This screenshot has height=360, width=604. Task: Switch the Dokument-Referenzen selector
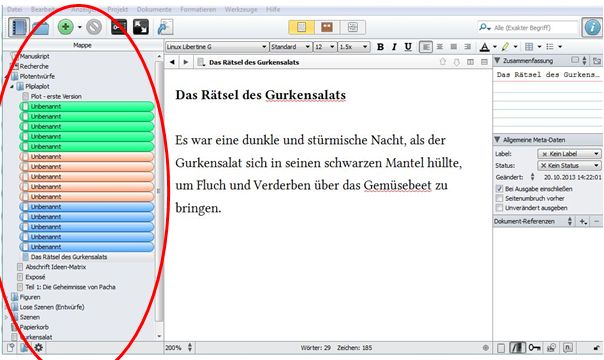pos(570,221)
